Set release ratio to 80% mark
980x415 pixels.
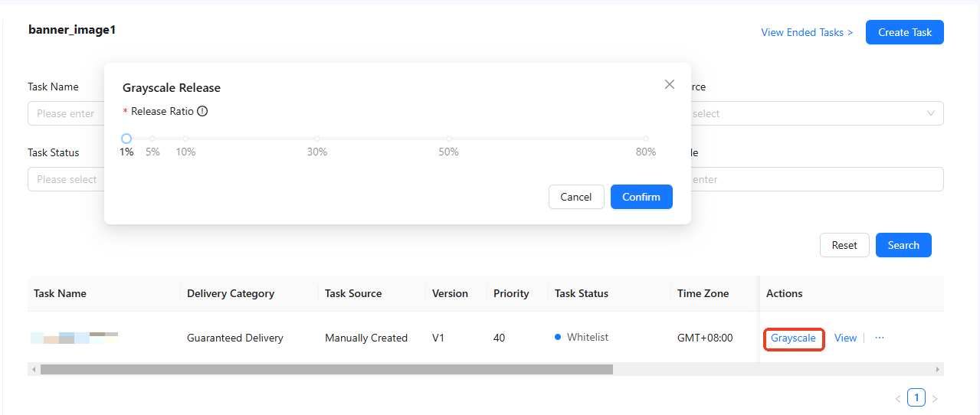(646, 139)
